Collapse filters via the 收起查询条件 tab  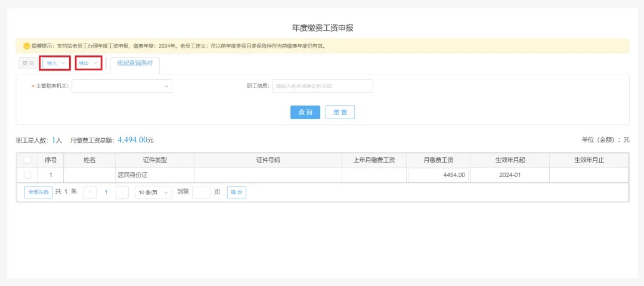coord(135,63)
